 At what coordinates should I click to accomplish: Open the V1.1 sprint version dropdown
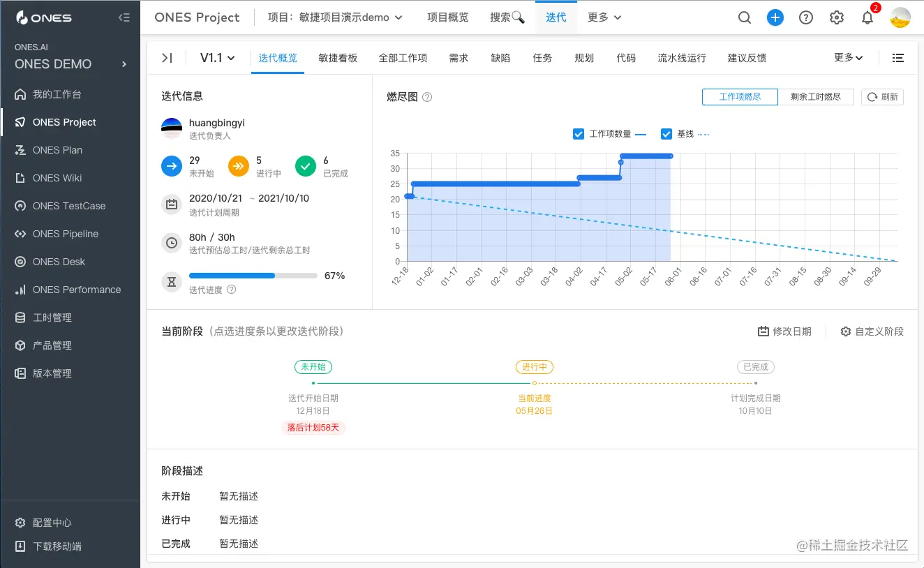click(216, 58)
